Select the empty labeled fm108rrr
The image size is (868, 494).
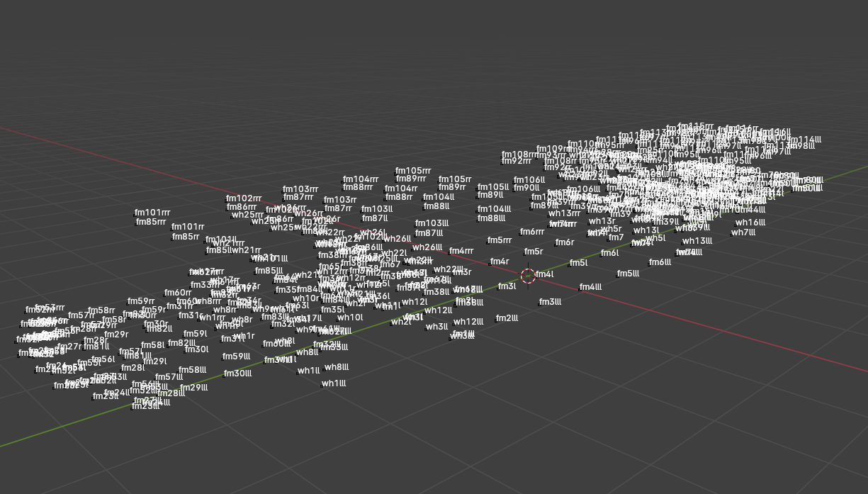(520, 155)
